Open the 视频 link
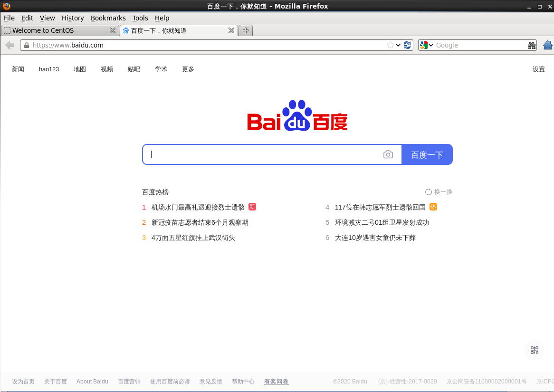The image size is (554, 392). pos(107,69)
